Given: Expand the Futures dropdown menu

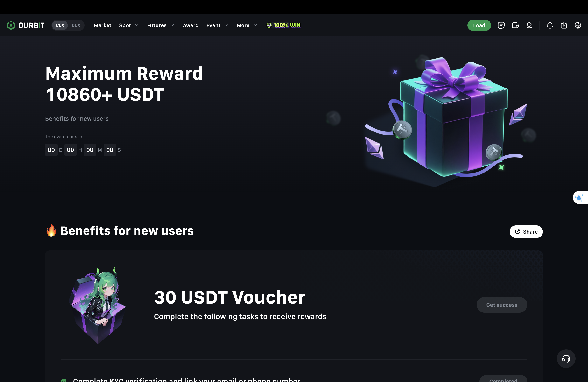Looking at the screenshot, I should 161,25.
